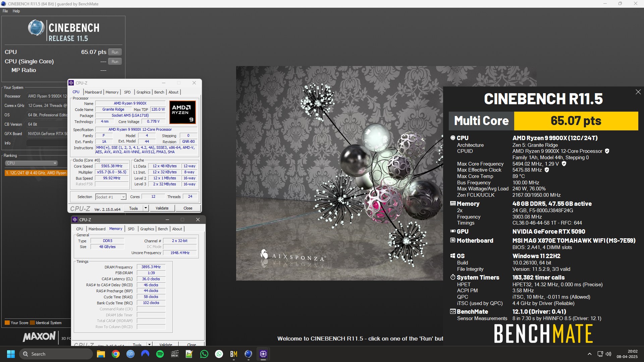Open NordVPN from the taskbar
This screenshot has width=644, height=362.
(145, 354)
